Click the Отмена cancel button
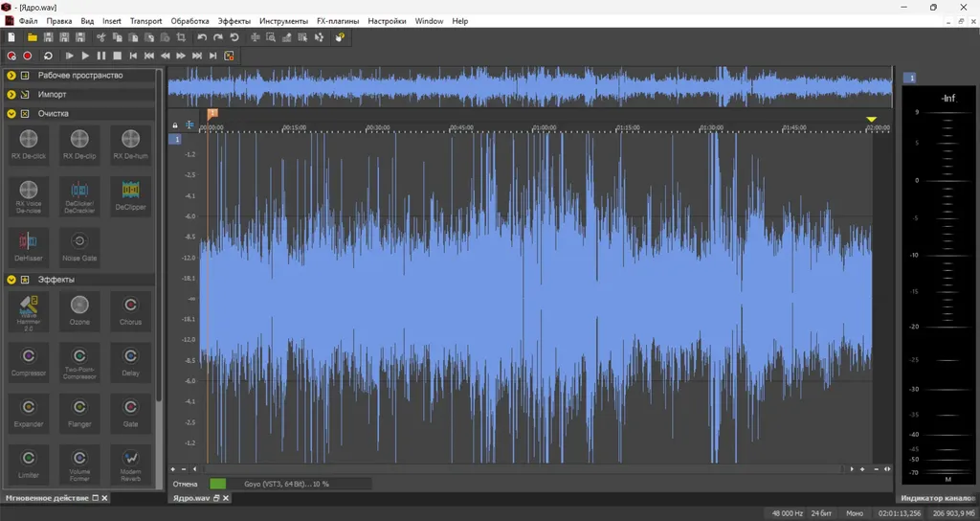Viewport: 980px width, 521px height. coord(185,484)
